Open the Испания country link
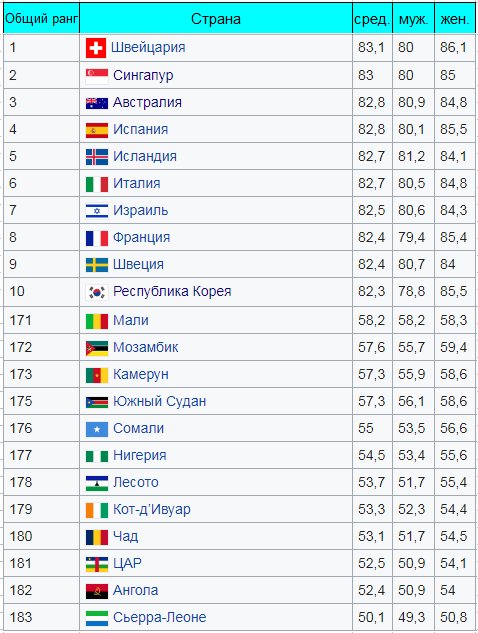478x633 pixels. (x=140, y=129)
